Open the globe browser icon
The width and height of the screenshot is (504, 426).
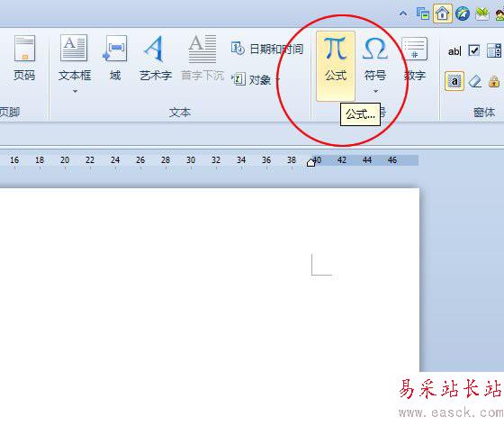pyautogui.click(x=463, y=14)
